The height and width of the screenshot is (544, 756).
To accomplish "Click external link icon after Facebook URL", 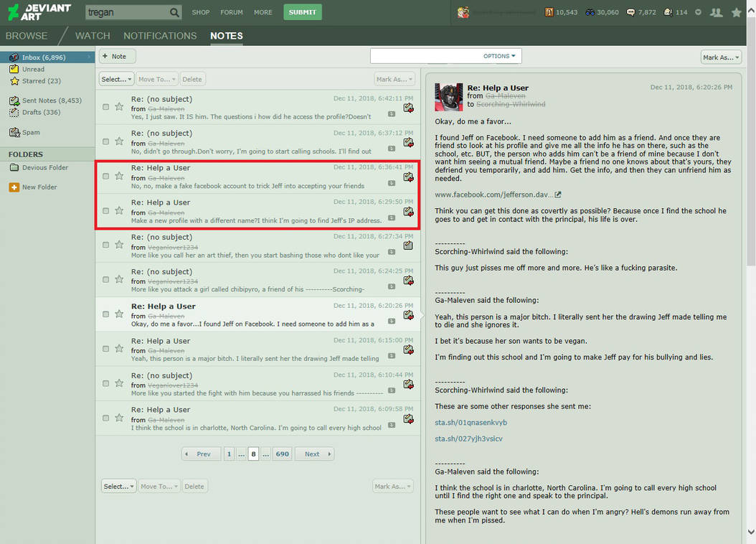I will coord(558,194).
